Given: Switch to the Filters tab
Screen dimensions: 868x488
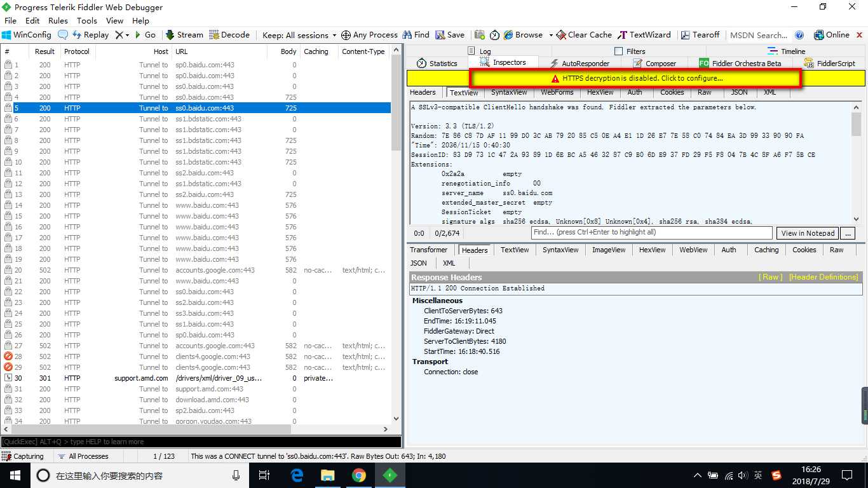Looking at the screenshot, I should tap(630, 51).
